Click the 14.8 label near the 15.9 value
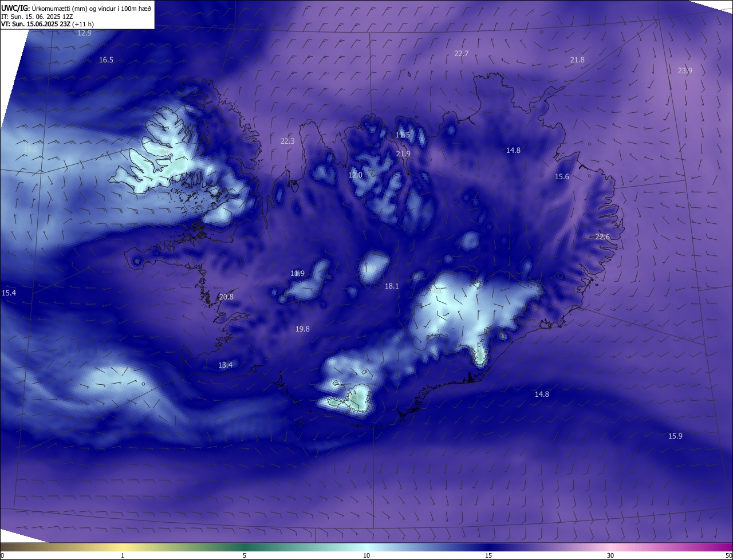 click(542, 394)
